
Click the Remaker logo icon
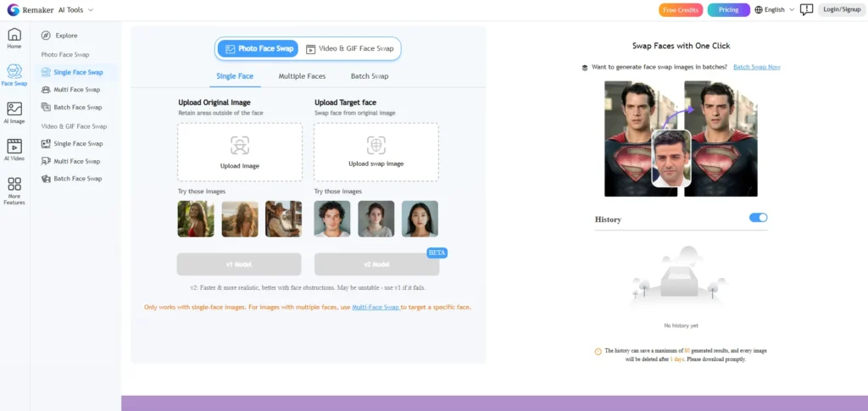click(14, 10)
